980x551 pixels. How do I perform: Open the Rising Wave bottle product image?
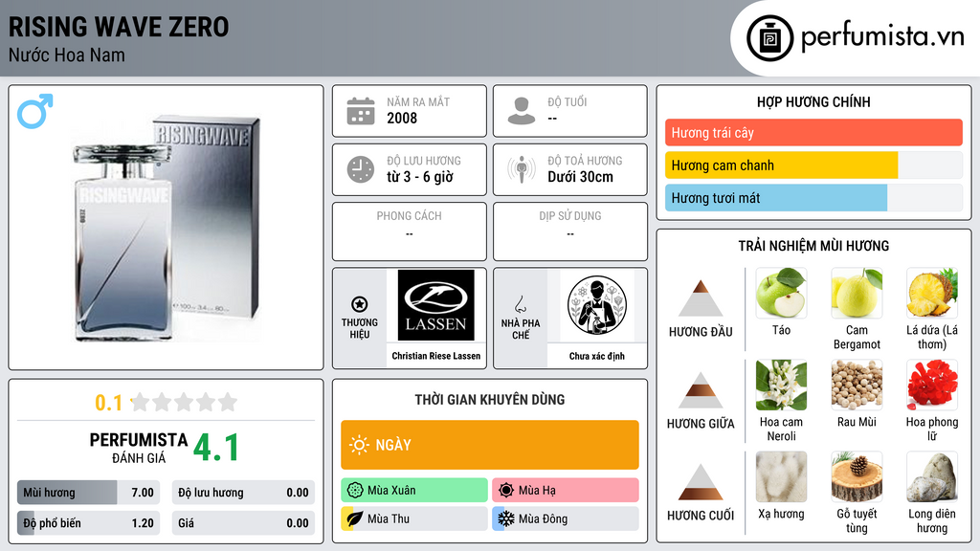coord(167,228)
